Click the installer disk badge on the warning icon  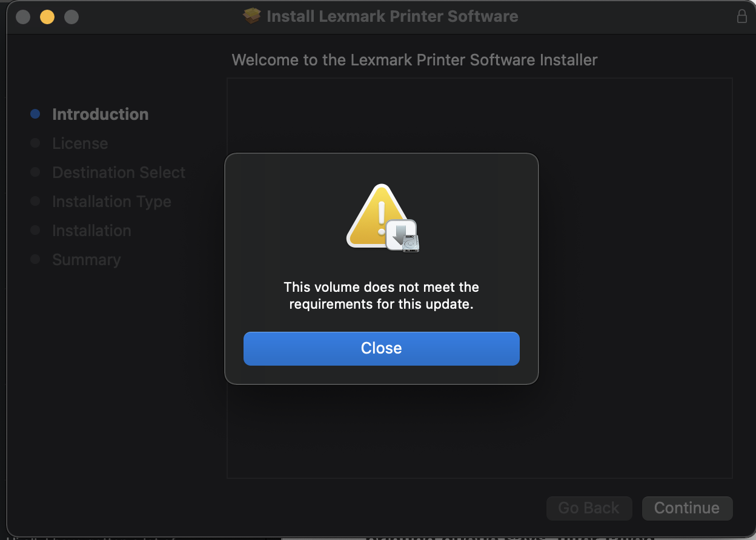coord(403,235)
